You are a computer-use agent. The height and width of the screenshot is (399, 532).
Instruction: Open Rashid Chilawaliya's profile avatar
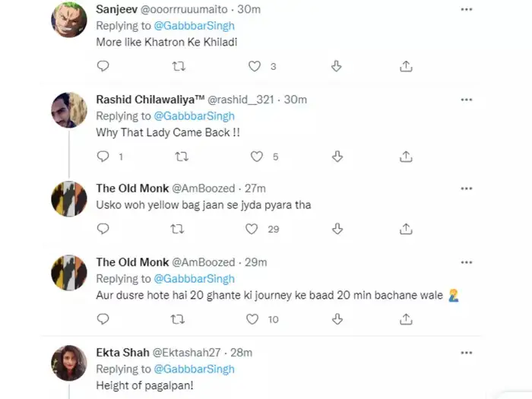coord(69,111)
